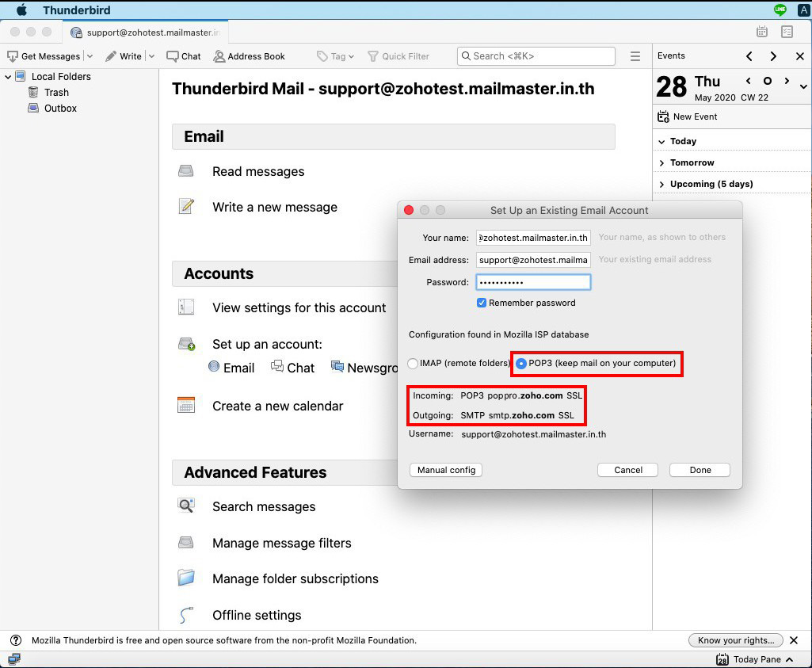Select the Outbox folder

coord(53,109)
